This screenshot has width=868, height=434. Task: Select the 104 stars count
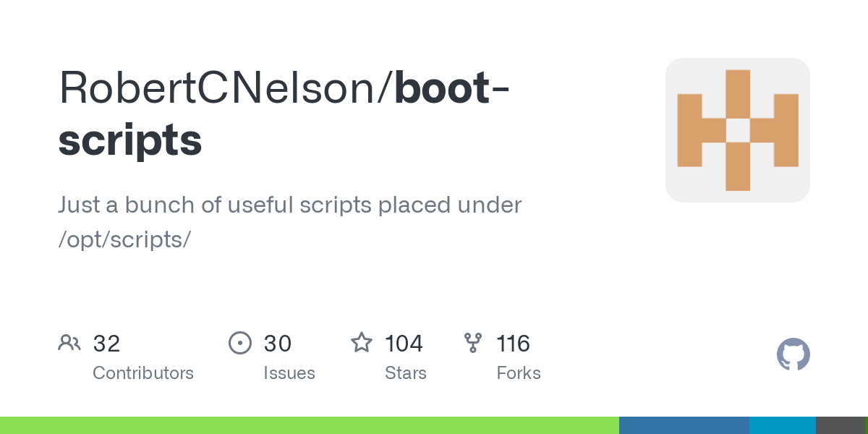[x=404, y=344]
